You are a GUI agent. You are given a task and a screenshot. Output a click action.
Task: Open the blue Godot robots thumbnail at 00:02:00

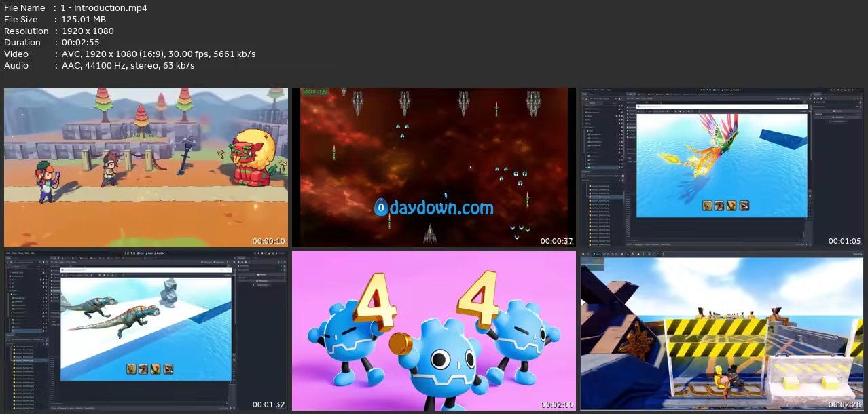click(x=434, y=331)
